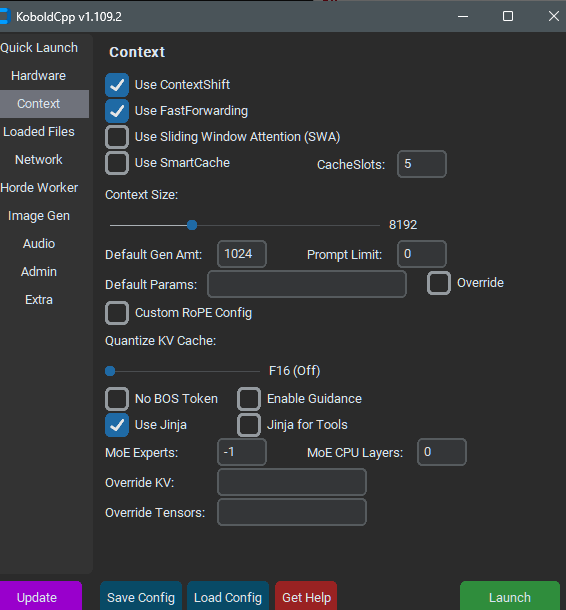Click the Default Gen Amt field
Viewport: 566px width, 610px height.
click(242, 254)
